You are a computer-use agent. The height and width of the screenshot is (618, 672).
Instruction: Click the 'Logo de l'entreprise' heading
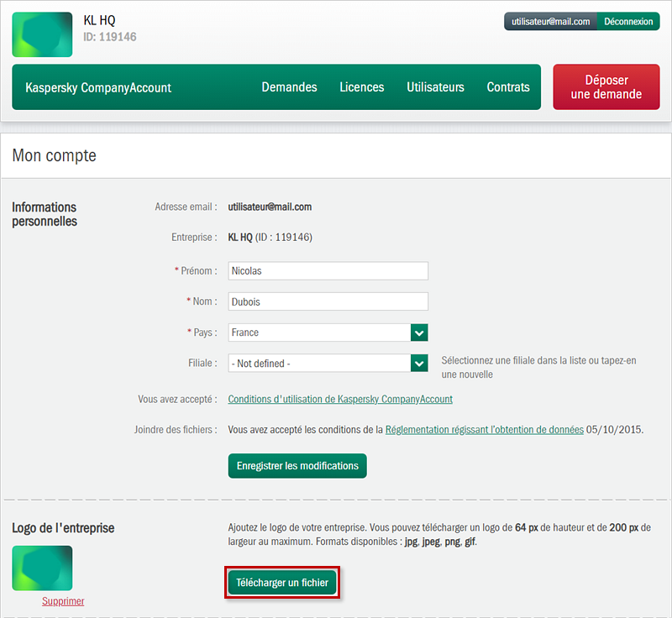coord(63,528)
